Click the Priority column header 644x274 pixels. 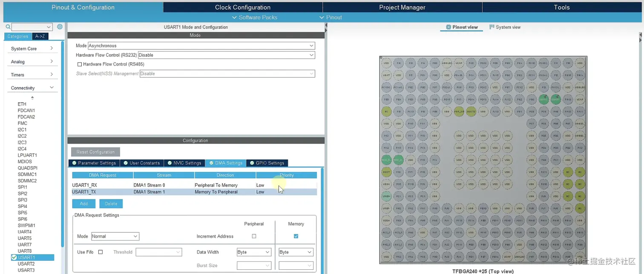click(x=287, y=175)
